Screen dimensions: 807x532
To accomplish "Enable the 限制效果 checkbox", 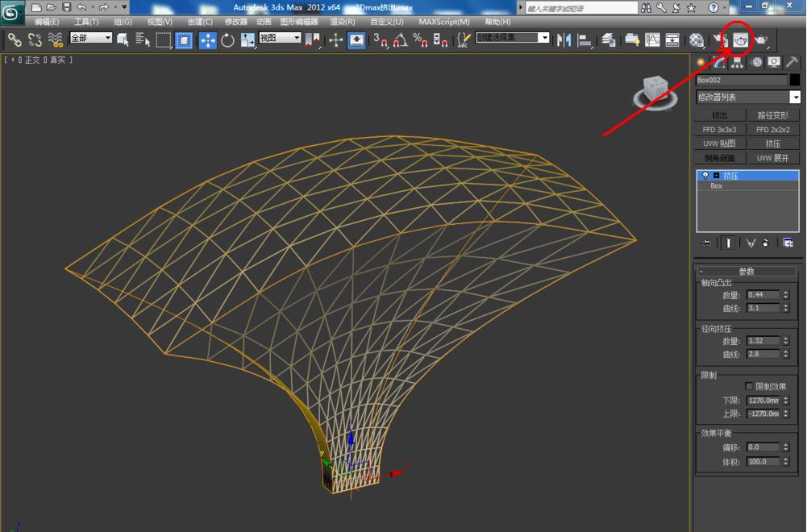I will (x=748, y=384).
